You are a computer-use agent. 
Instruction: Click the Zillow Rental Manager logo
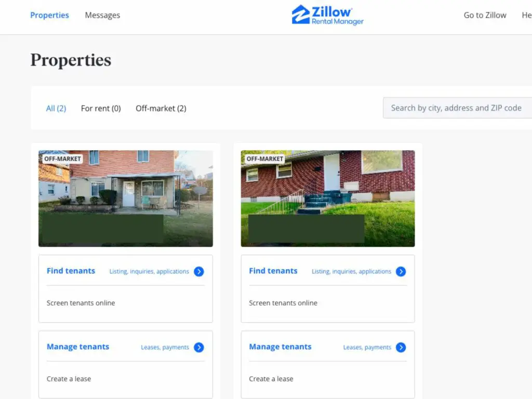coord(327,15)
